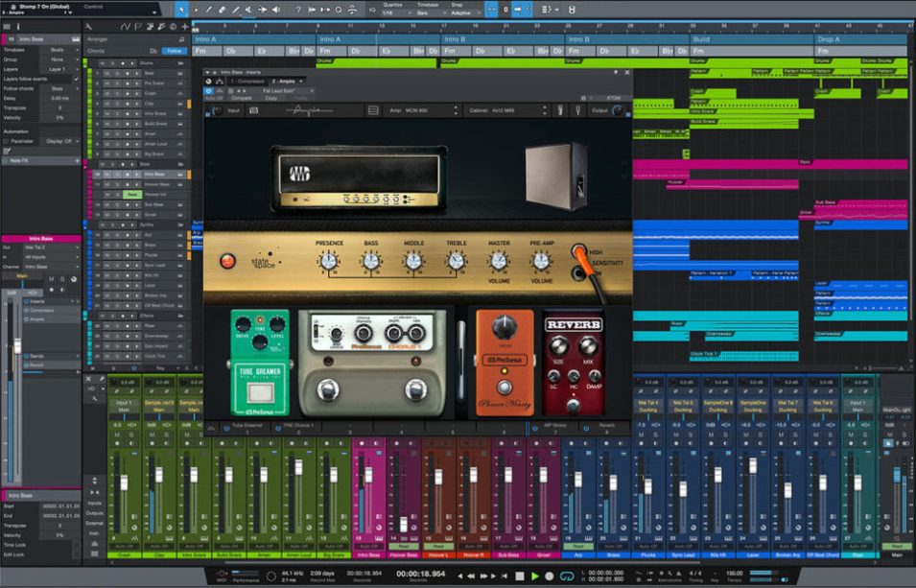The image size is (916, 588).
Task: Click the Ampire microphone icon
Action: pos(560,110)
